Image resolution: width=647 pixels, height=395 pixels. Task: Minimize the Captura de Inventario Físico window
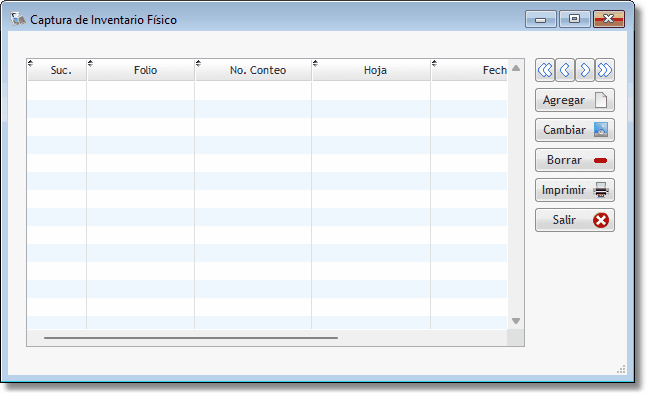pyautogui.click(x=541, y=19)
